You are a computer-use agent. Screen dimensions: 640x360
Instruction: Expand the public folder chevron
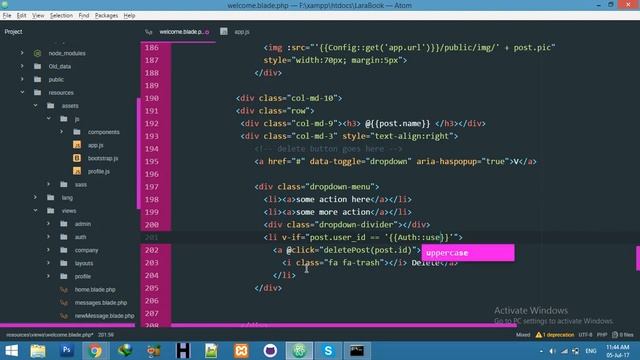point(22,79)
